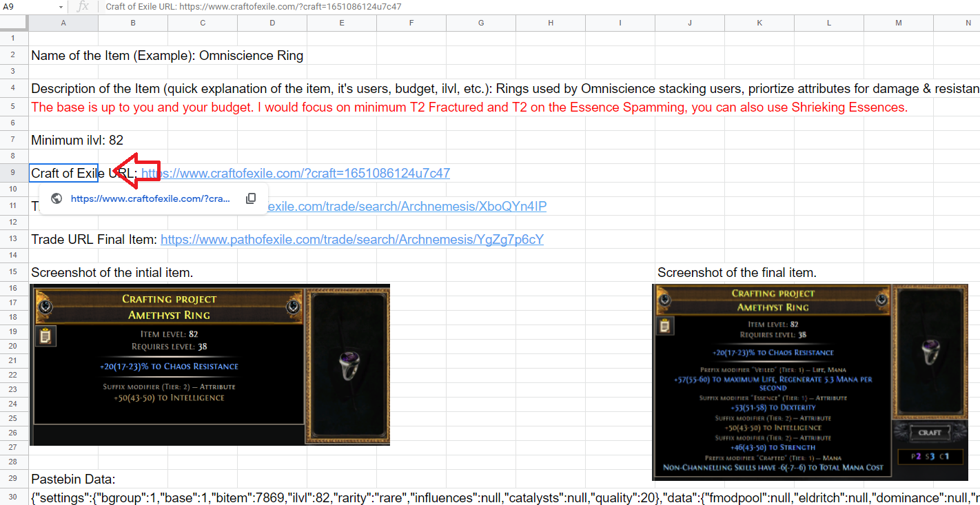The width and height of the screenshot is (980, 505).
Task: Open the trade/search/Archnemesis/XboQYn4IP link
Action: 408,207
